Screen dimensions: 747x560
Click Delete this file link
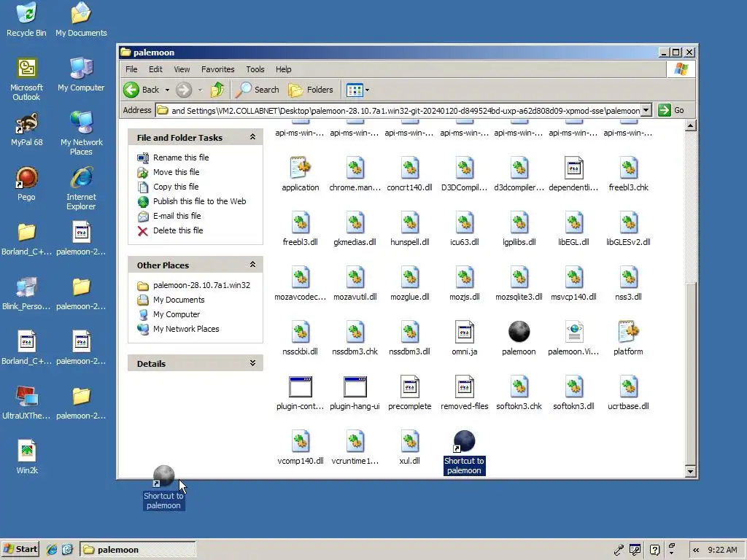point(178,230)
